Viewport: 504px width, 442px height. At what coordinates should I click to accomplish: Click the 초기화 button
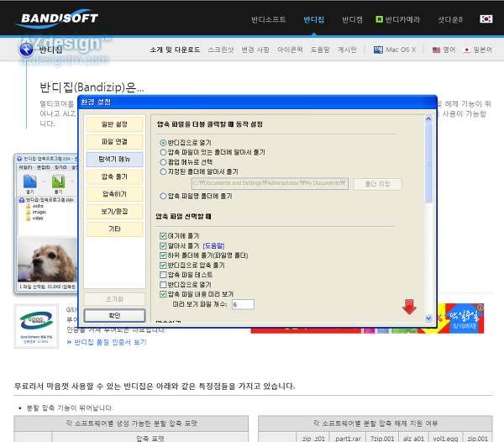114,299
